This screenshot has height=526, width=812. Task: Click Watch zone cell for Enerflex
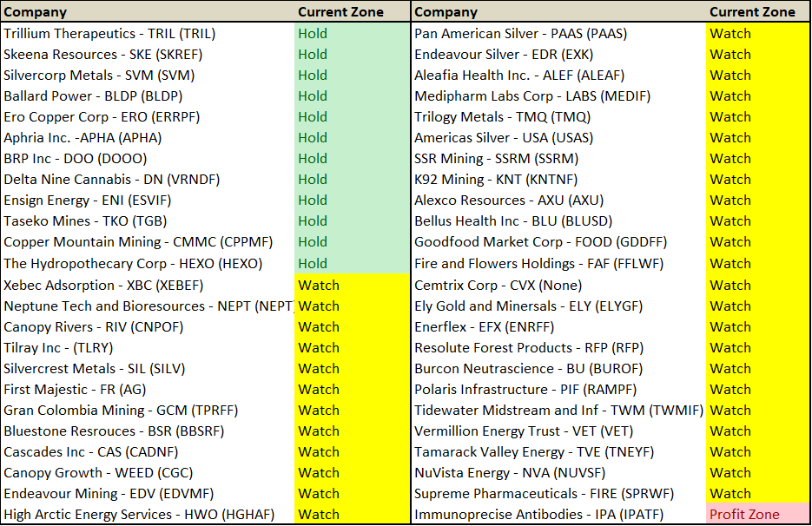click(758, 327)
